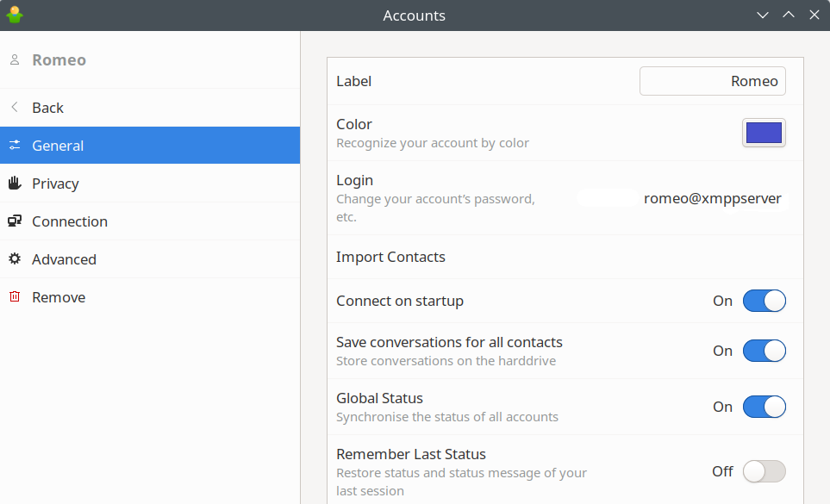Select the Advanced menu entry
The height and width of the screenshot is (504, 830).
pyautogui.click(x=150, y=259)
